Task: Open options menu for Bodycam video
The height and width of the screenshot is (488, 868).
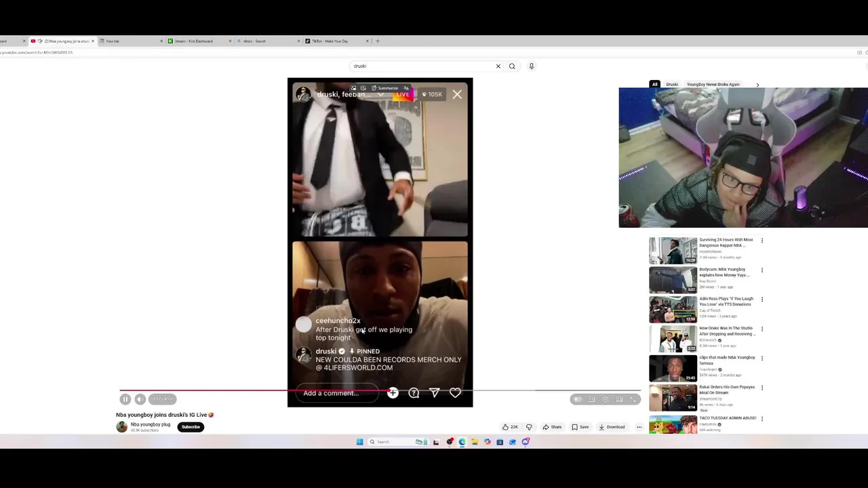Action: tap(762, 270)
